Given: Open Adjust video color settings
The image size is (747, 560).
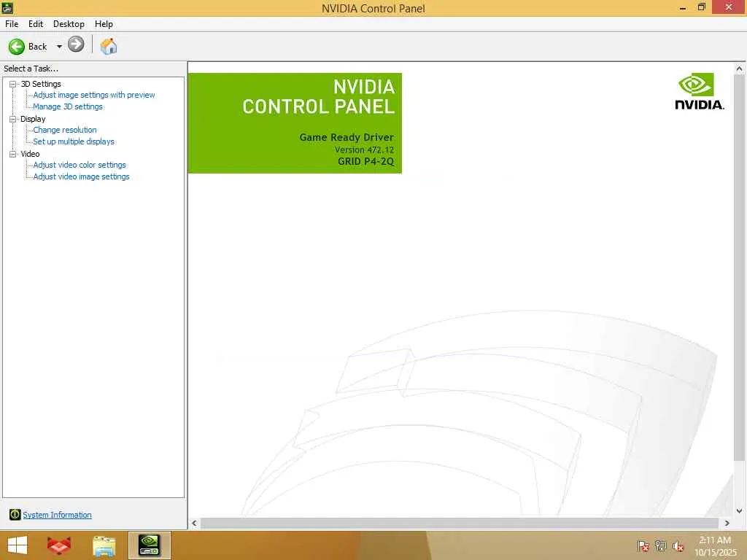Looking at the screenshot, I should point(80,165).
